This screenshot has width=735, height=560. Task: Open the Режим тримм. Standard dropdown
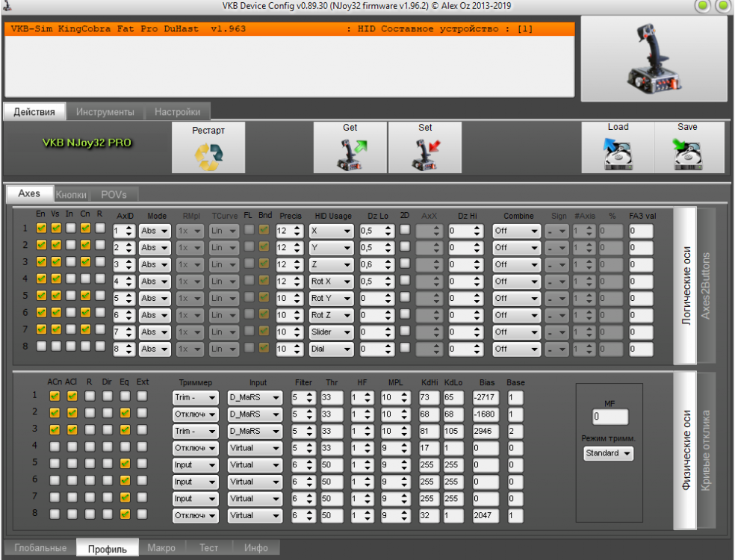click(x=608, y=453)
